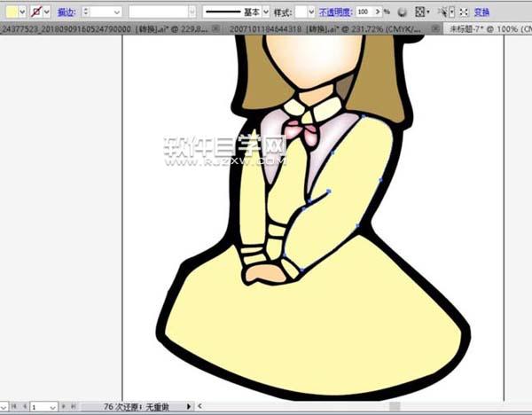
Task: Click the 样式 graphic style swatch
Action: [x=301, y=12]
